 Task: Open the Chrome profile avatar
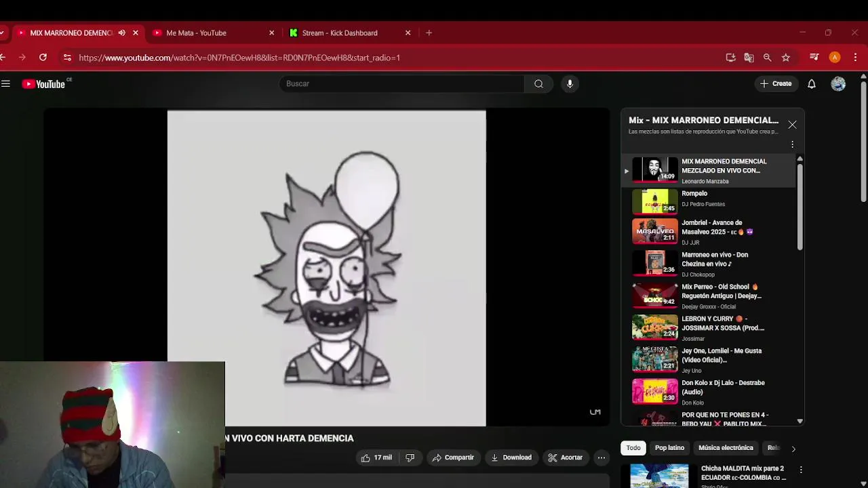[x=835, y=58]
